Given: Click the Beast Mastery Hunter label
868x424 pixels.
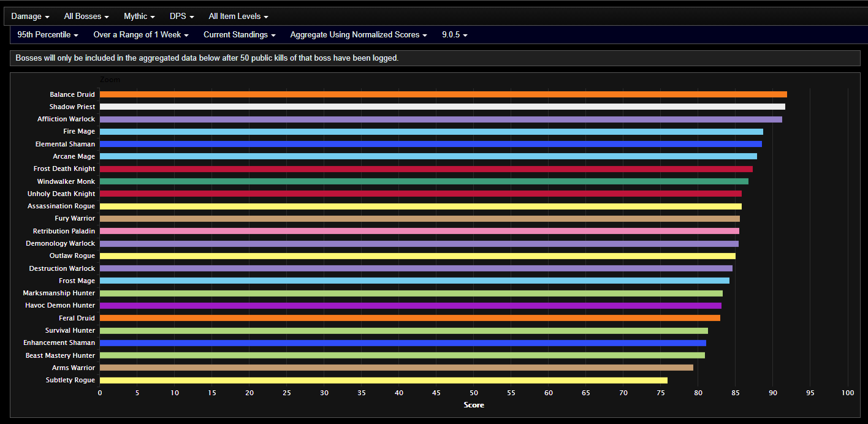Looking at the screenshot, I should (x=60, y=355).
